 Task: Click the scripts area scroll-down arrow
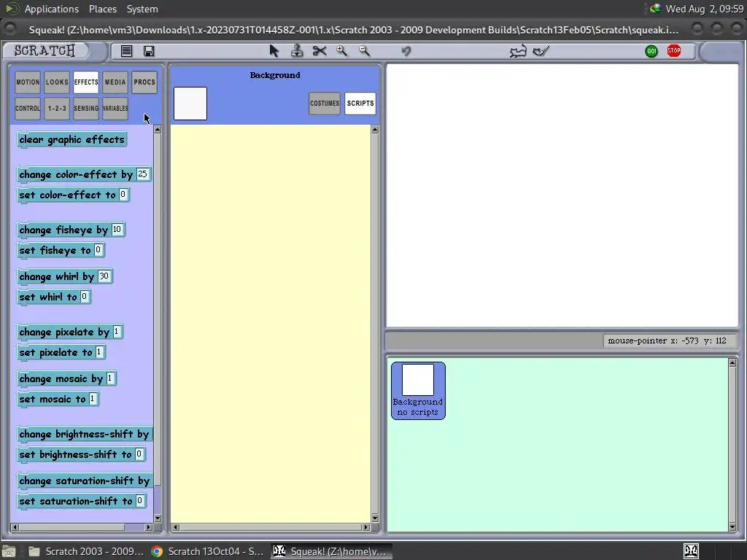pyautogui.click(x=375, y=518)
